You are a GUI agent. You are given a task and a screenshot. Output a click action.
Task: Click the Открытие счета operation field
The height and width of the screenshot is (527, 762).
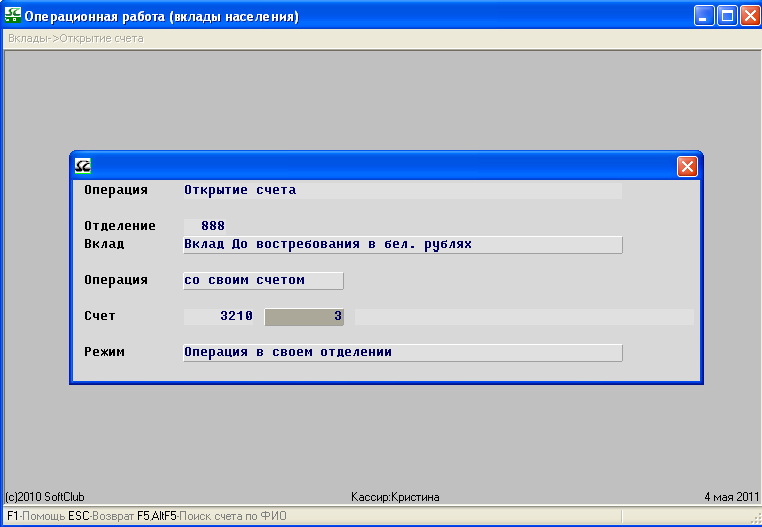(x=402, y=190)
